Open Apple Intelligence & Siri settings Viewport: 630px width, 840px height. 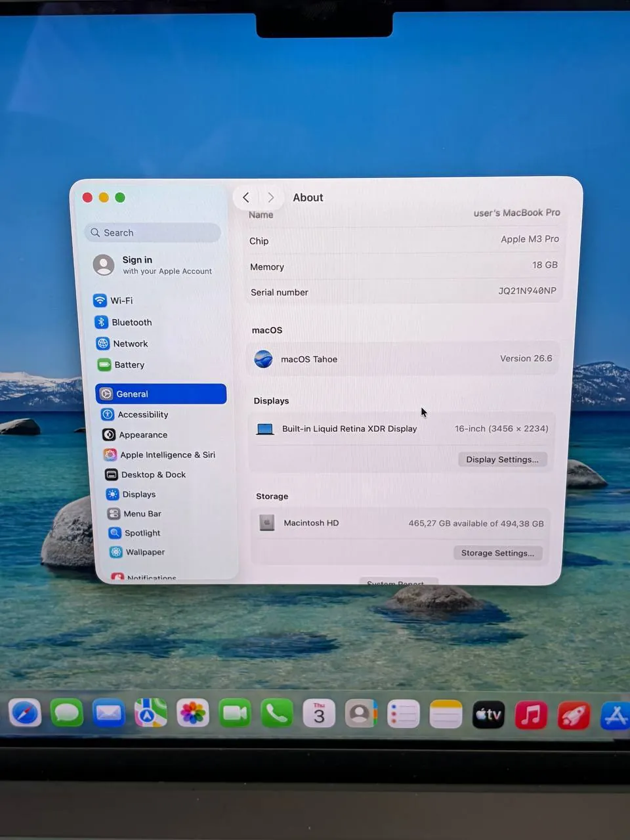tap(159, 455)
